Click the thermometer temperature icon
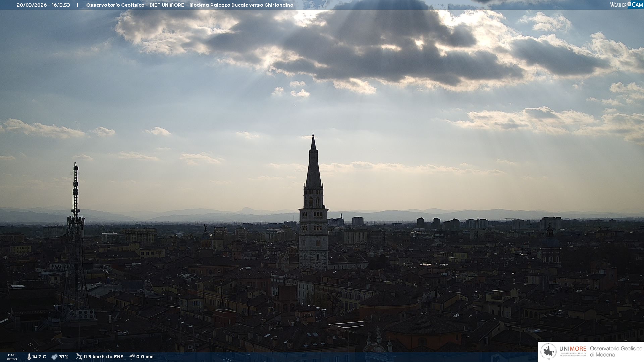 click(x=29, y=357)
